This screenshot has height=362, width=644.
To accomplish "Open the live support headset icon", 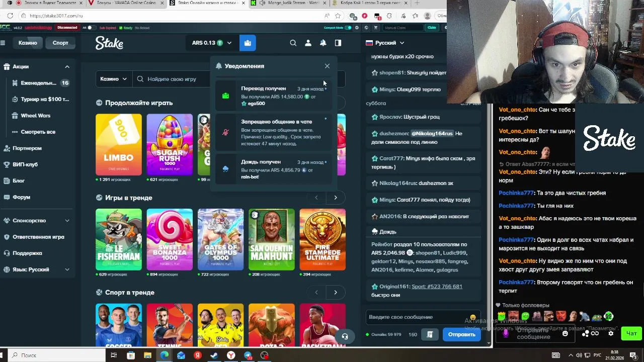I will pos(345,336).
